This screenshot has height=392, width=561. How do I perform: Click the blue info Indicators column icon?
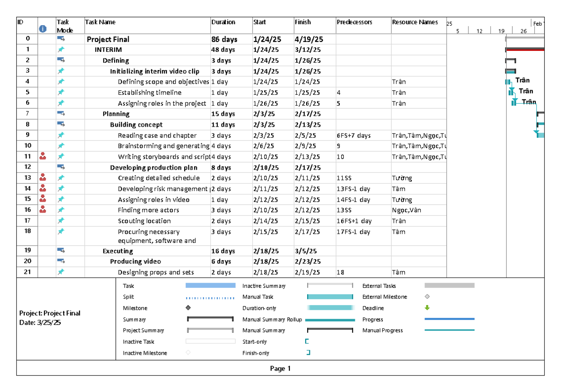coord(43,29)
